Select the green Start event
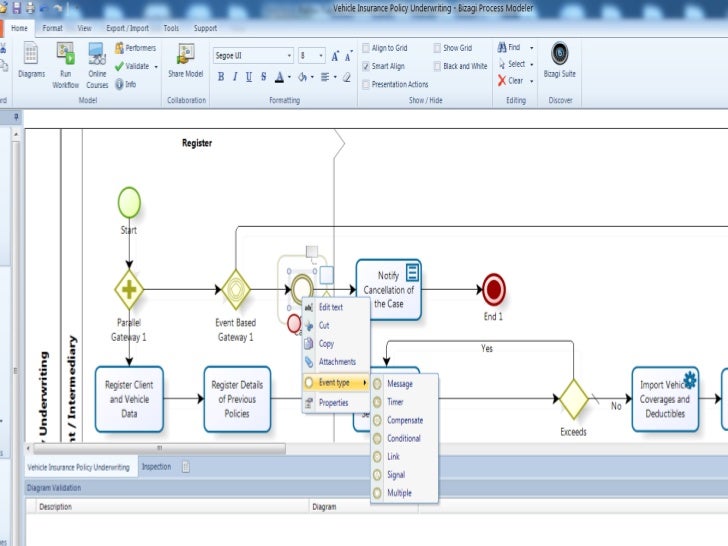728x546 pixels. [129, 203]
